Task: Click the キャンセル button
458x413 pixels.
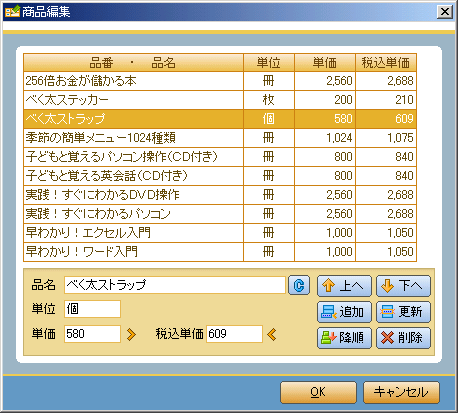Action: click(x=401, y=392)
